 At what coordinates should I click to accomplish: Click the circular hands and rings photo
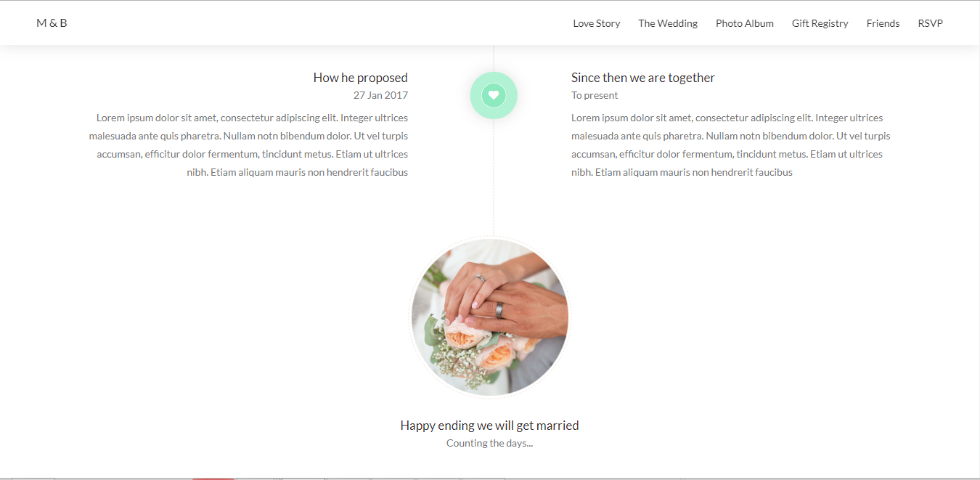tap(490, 317)
